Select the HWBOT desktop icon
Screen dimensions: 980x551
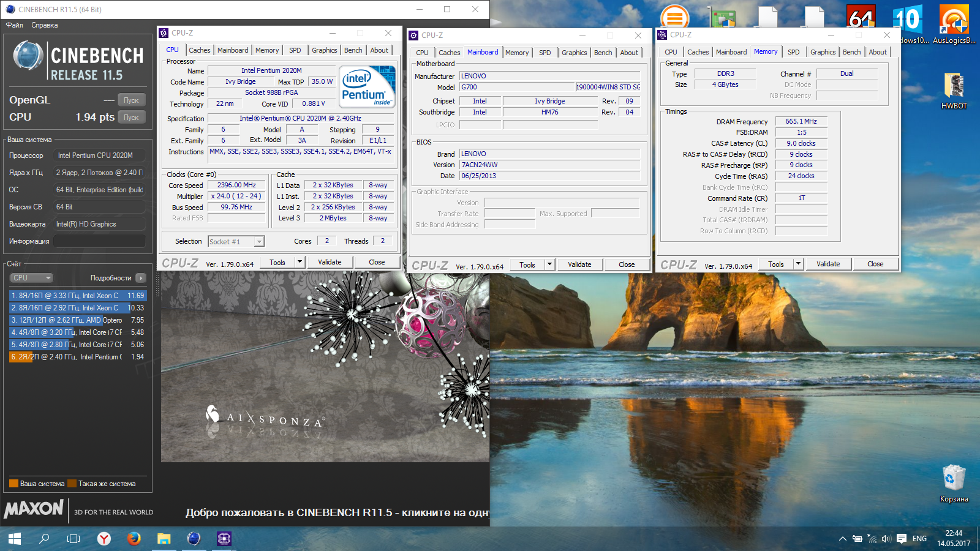[x=954, y=91]
